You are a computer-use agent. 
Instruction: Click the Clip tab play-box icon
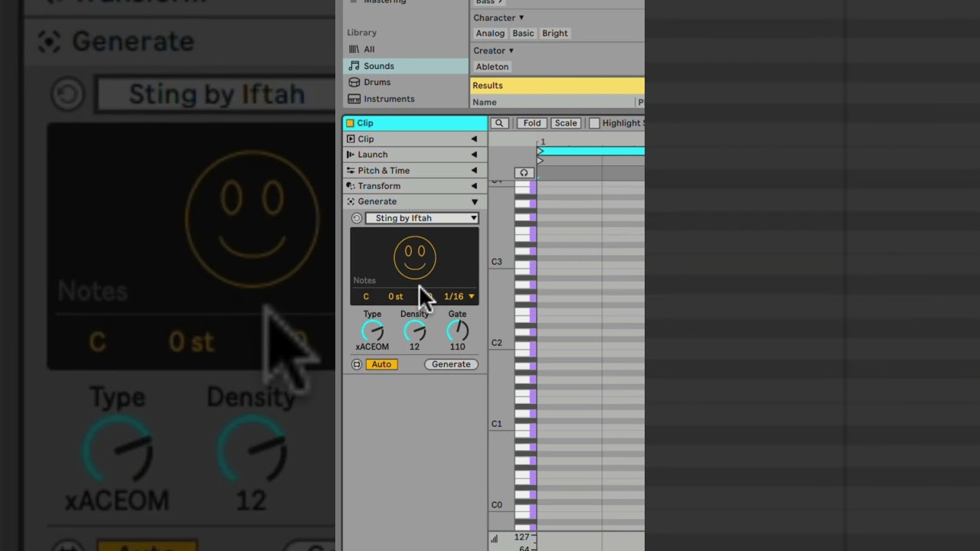click(351, 139)
